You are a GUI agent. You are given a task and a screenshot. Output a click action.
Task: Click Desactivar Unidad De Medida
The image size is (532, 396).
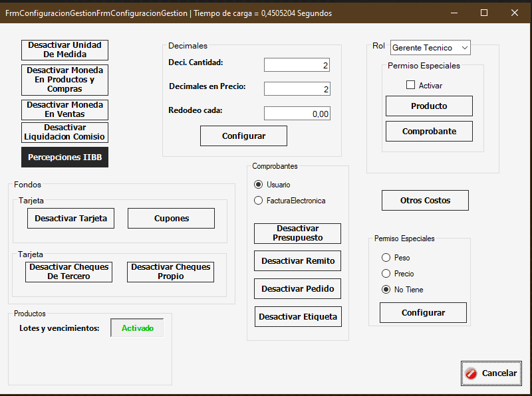click(65, 50)
